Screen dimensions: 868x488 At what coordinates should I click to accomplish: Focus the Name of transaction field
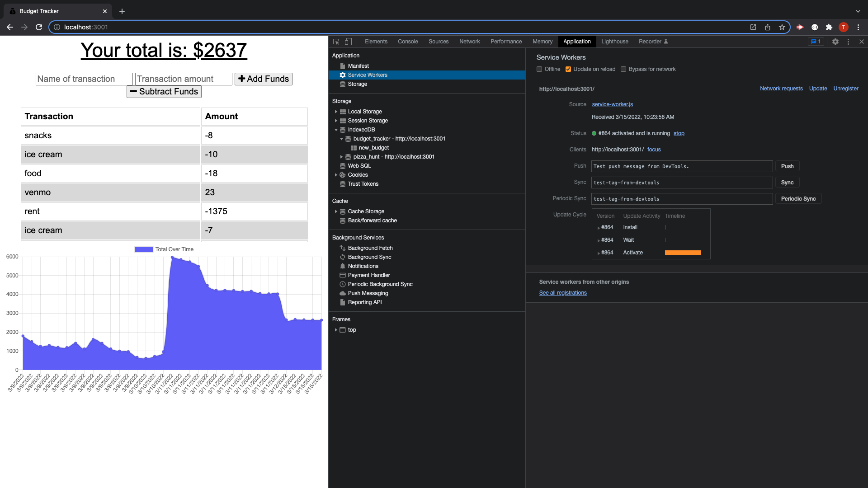[x=84, y=79]
